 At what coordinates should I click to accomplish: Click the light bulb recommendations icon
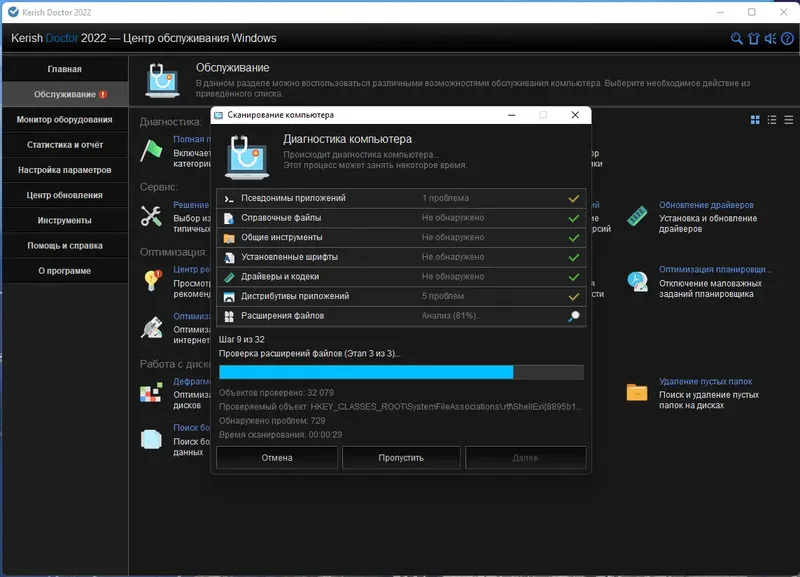coord(152,281)
